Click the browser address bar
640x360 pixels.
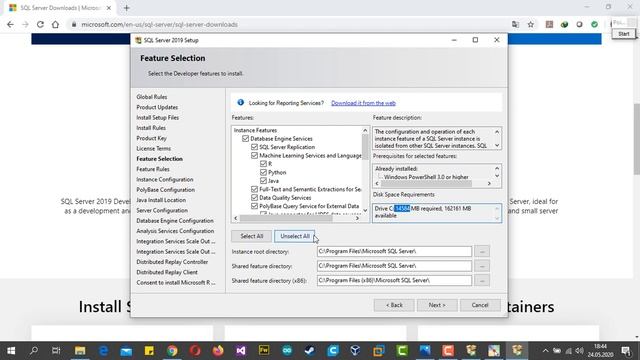[286, 24]
